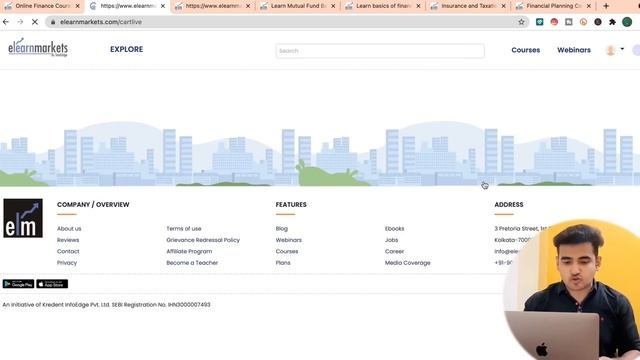Click the Google Play store badge
Image resolution: width=640 pixels, height=360 pixels.
[x=18, y=284]
